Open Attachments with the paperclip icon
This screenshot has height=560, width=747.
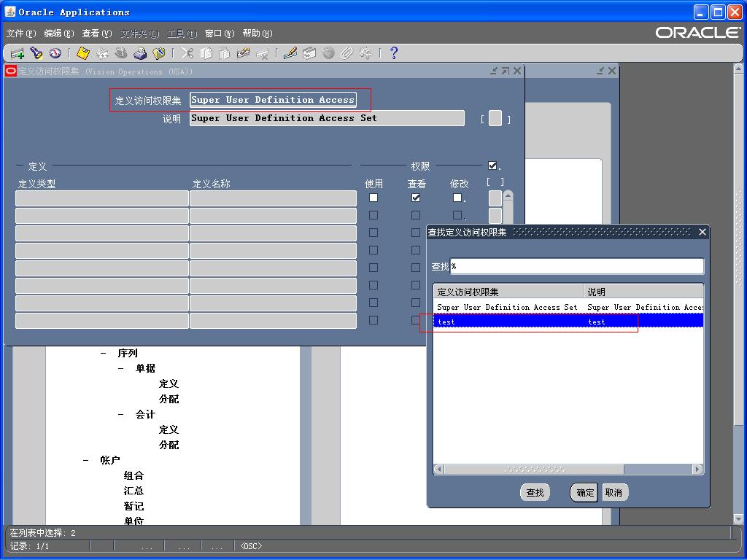pos(347,53)
